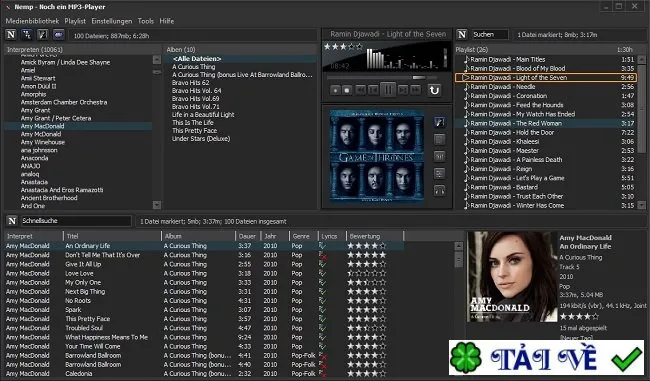650x381 pixels.
Task: Toggle the repeat playback mode button
Action: [434, 90]
